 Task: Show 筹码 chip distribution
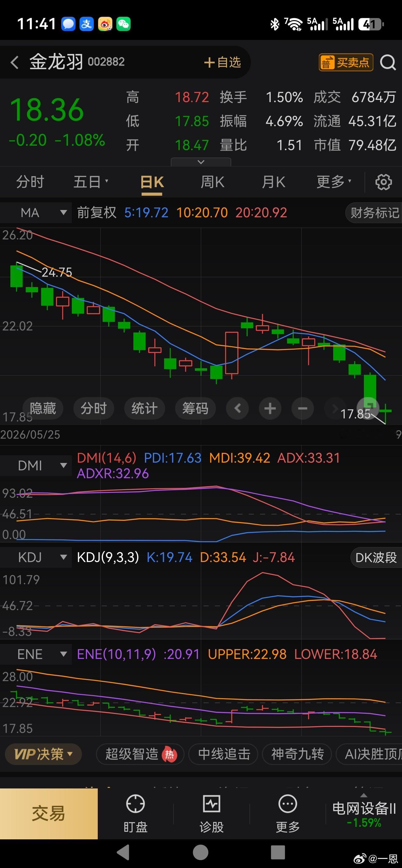(195, 408)
